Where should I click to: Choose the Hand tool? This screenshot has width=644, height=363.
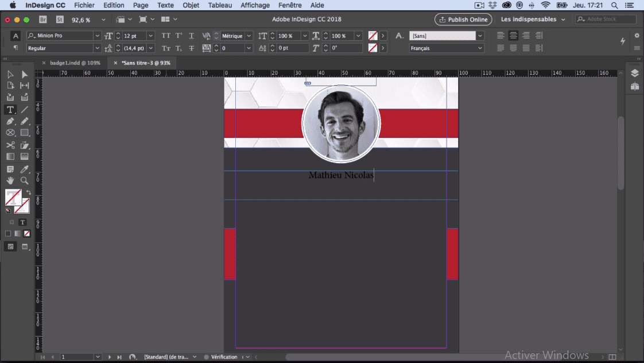[x=10, y=181]
